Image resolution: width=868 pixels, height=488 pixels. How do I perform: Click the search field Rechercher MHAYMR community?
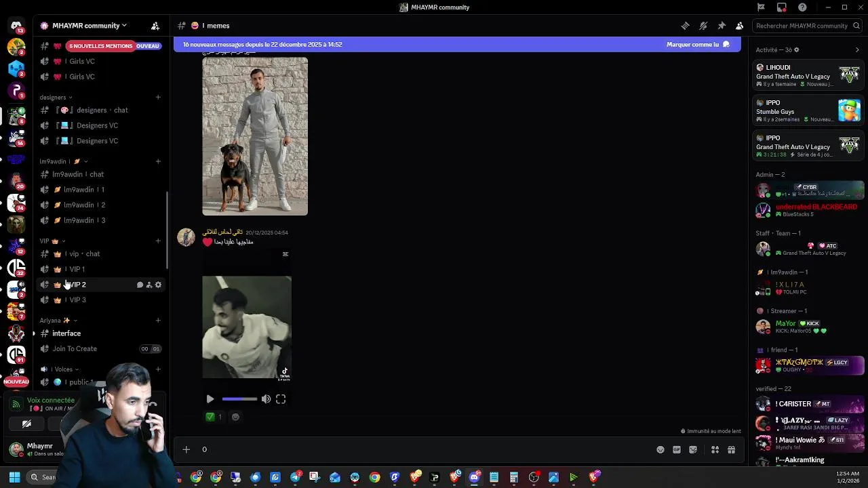pos(806,26)
